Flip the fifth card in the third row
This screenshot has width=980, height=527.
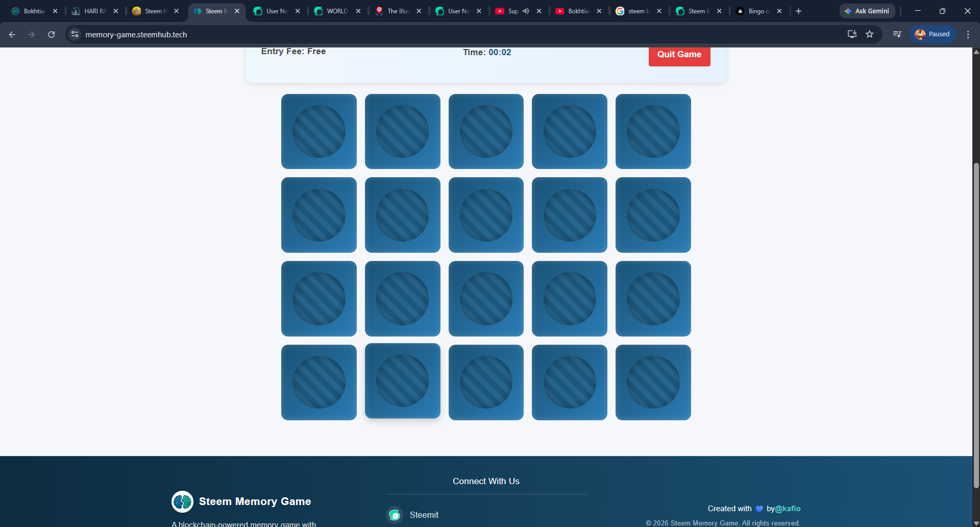tap(653, 299)
